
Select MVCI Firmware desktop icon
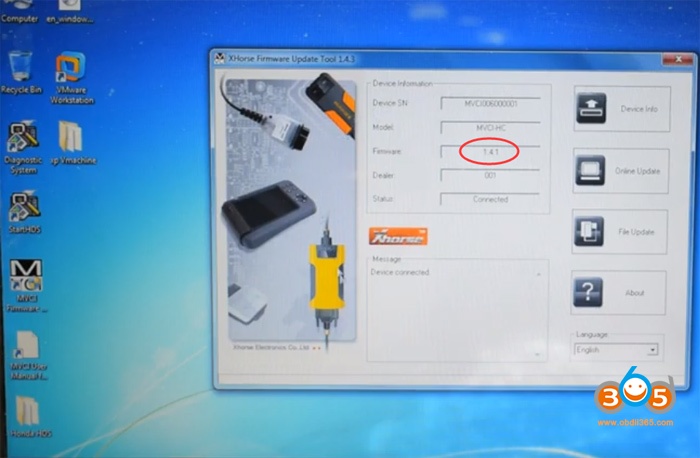tap(26, 286)
